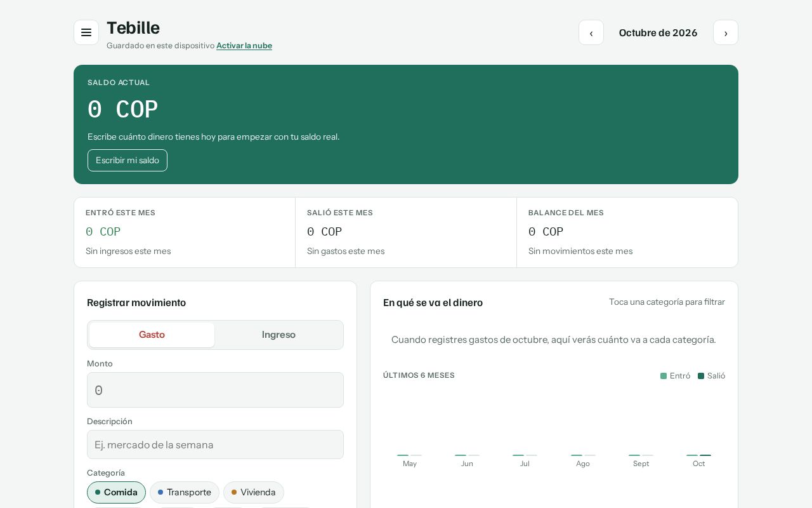
Task: Advance to the next month
Action: click(726, 32)
